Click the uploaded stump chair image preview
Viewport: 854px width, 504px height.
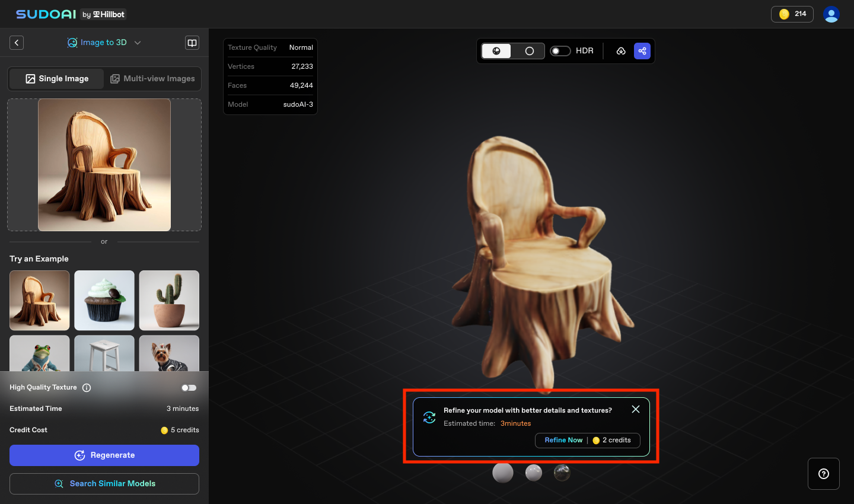104,165
